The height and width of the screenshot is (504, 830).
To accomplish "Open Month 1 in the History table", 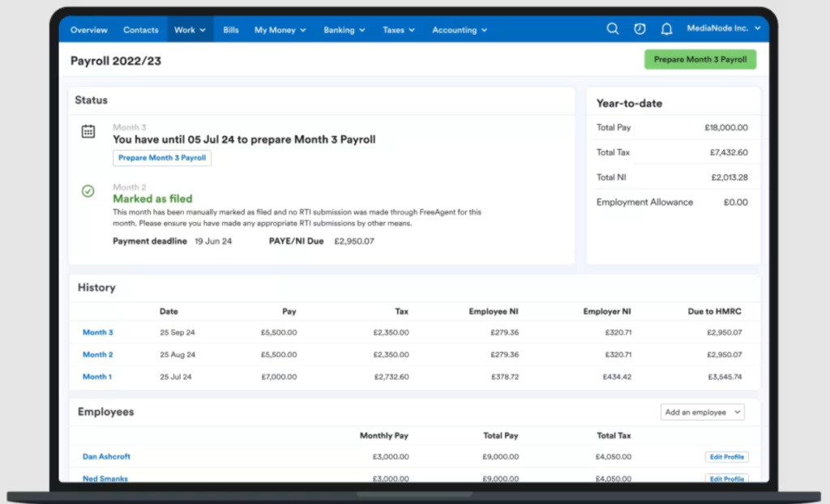I will [96, 377].
